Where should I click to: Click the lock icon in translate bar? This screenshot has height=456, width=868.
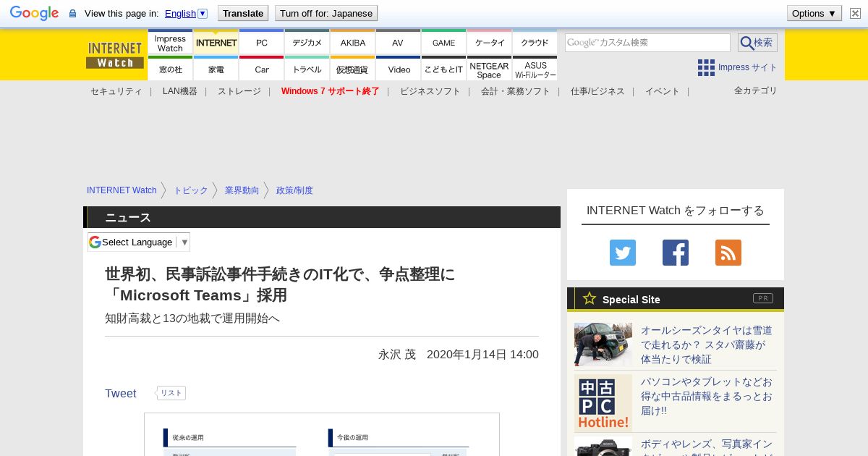tap(72, 14)
